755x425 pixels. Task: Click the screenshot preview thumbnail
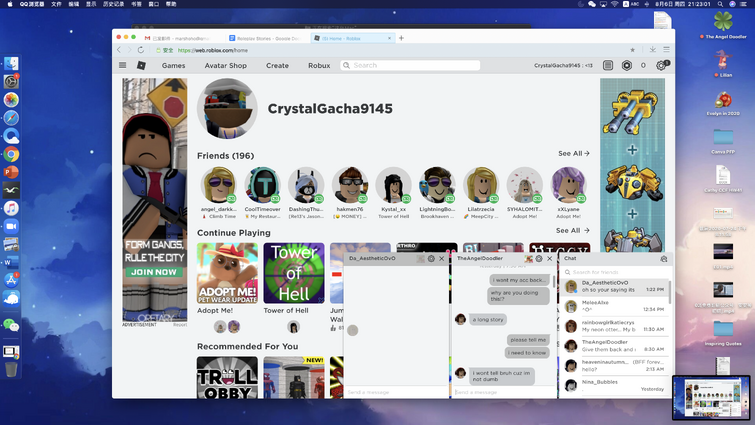[711, 398]
